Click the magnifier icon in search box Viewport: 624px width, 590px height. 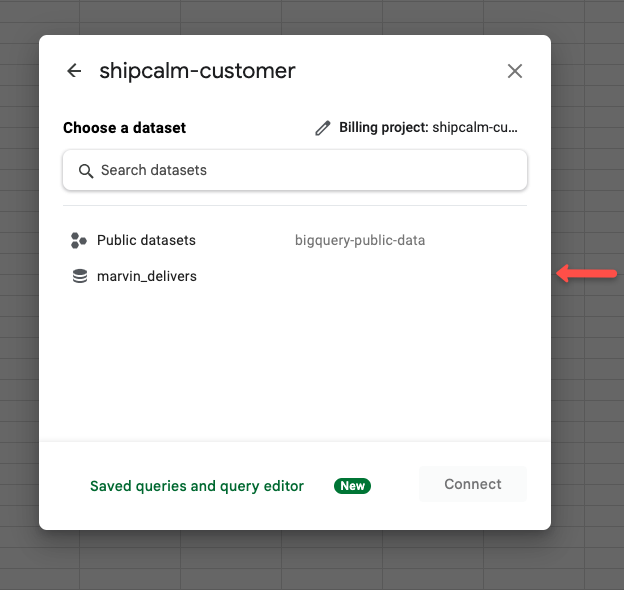click(x=86, y=171)
